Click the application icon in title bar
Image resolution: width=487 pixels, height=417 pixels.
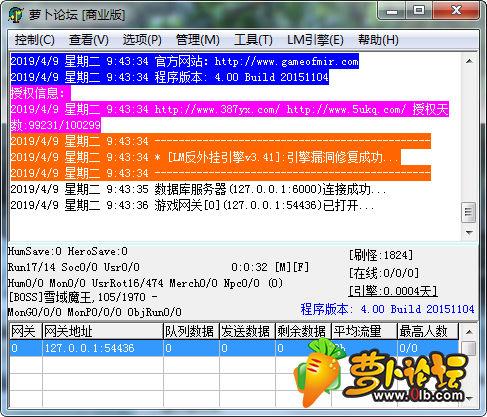(15, 15)
